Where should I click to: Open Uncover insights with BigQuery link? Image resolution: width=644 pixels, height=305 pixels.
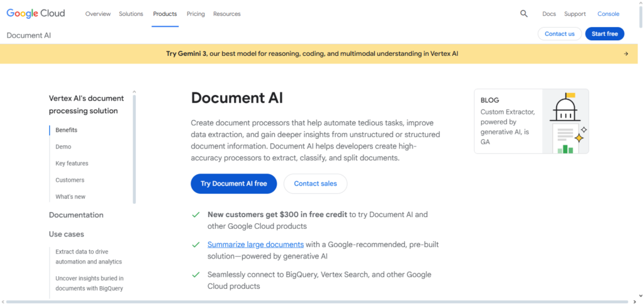89,283
